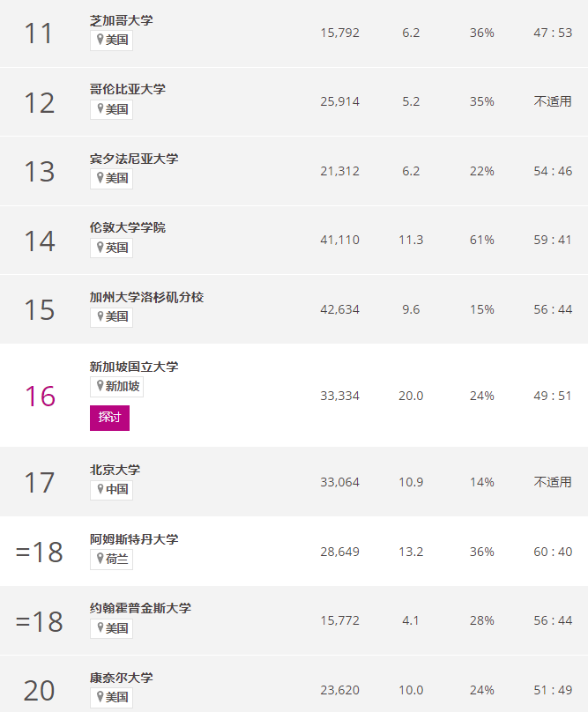Click location pin under 康奈尔大学
Viewport: 588px width, 712px height.
pyautogui.click(x=100, y=696)
